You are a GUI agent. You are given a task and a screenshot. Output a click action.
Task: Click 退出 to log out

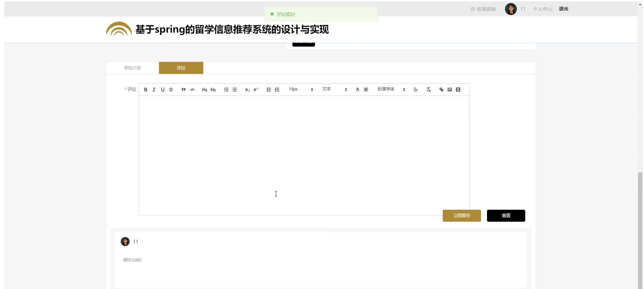coord(563,9)
